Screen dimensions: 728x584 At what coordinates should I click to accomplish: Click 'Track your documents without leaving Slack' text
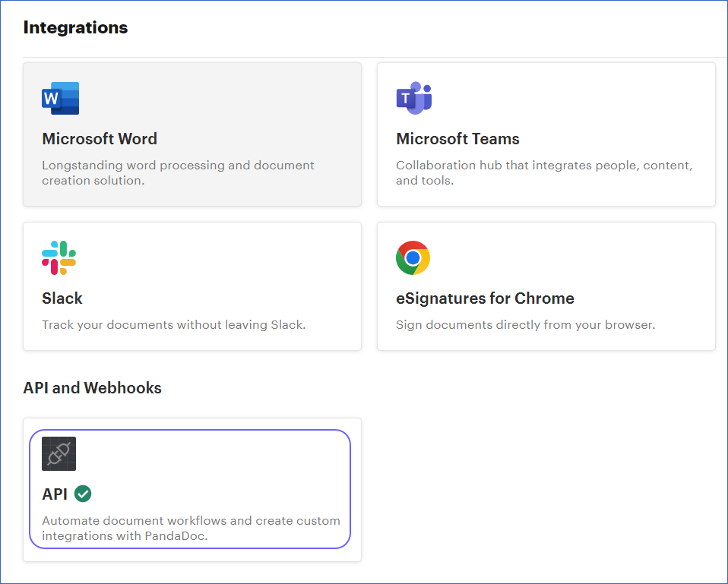174,325
